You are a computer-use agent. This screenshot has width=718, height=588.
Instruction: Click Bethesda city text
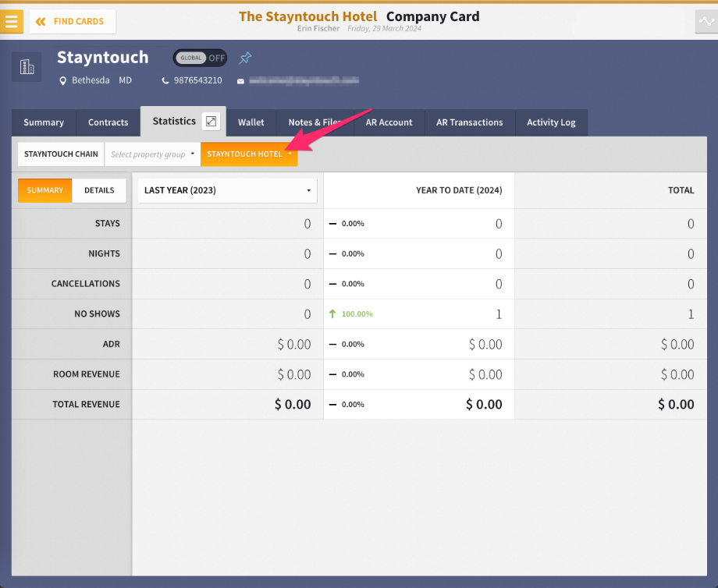click(x=91, y=80)
